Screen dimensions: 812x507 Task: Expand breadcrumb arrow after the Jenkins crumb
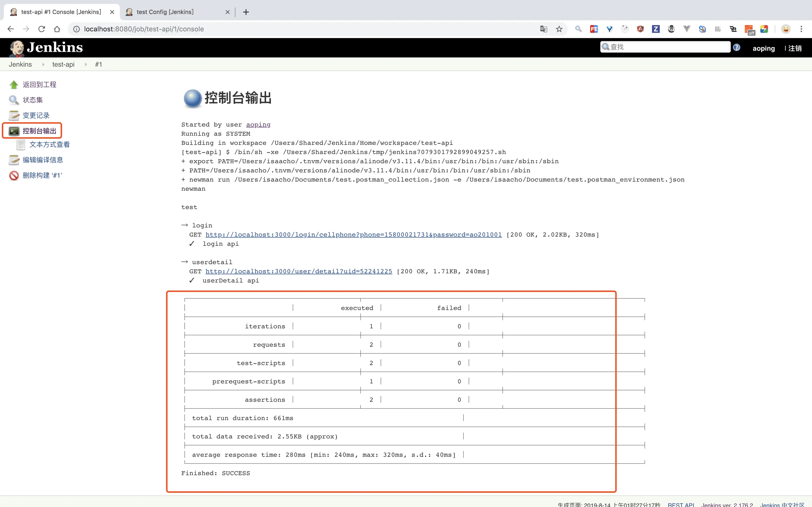(43, 64)
